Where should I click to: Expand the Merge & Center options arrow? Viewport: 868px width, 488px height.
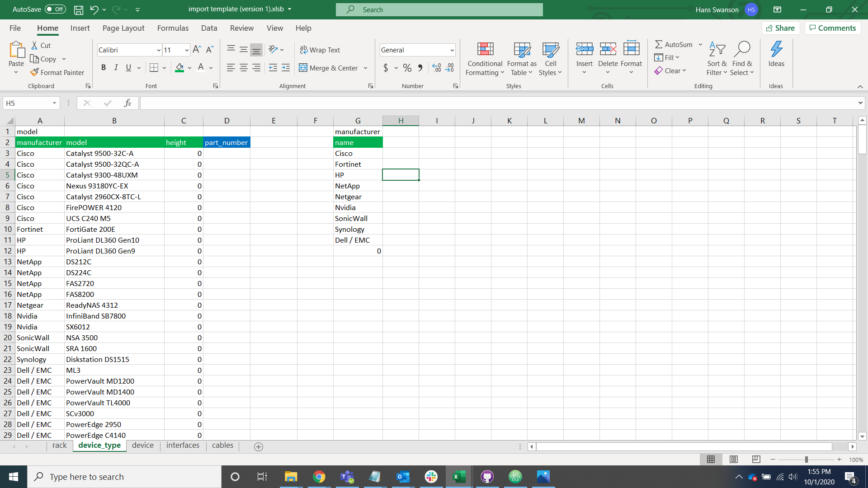coord(365,68)
